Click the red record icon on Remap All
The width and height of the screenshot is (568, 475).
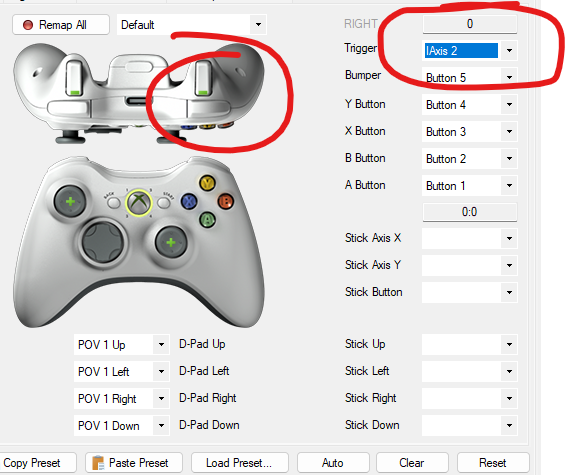(28, 25)
